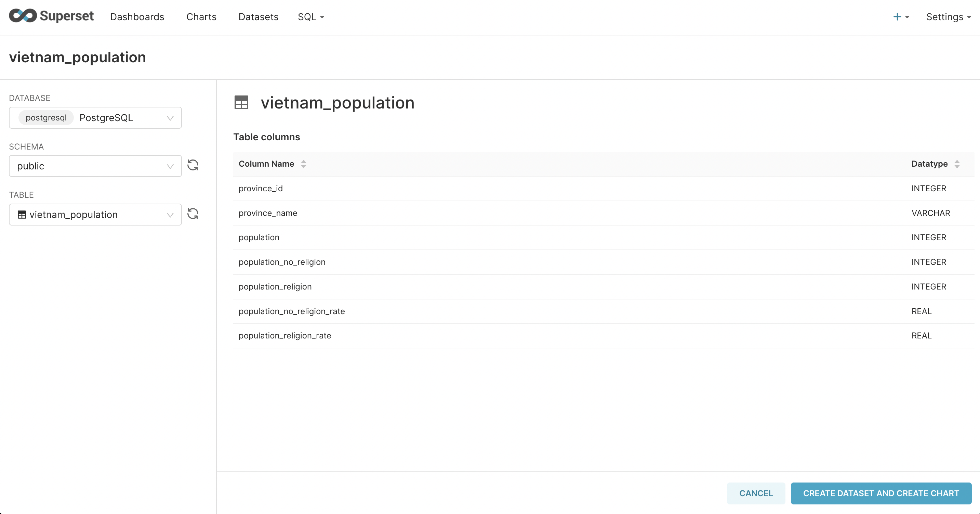Sort by Column Name arrows

(x=304, y=164)
